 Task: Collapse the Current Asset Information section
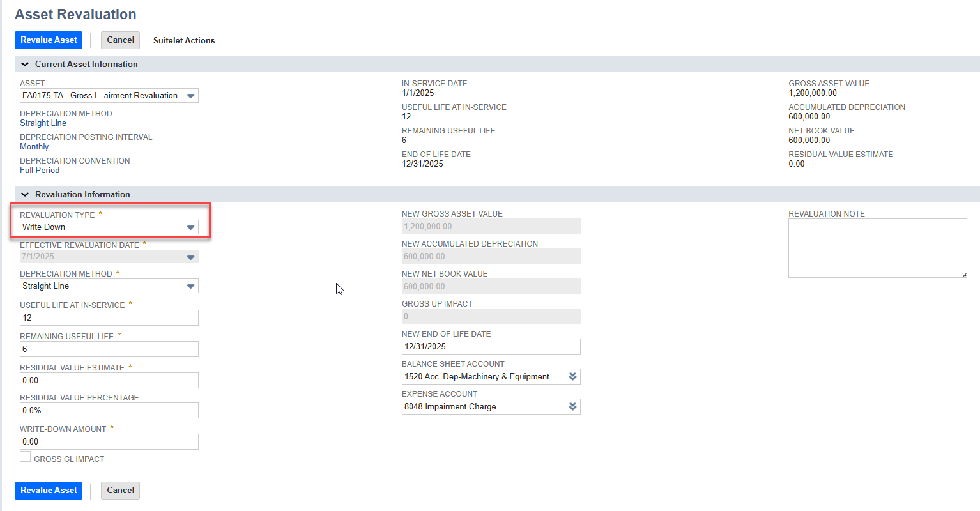(x=25, y=65)
